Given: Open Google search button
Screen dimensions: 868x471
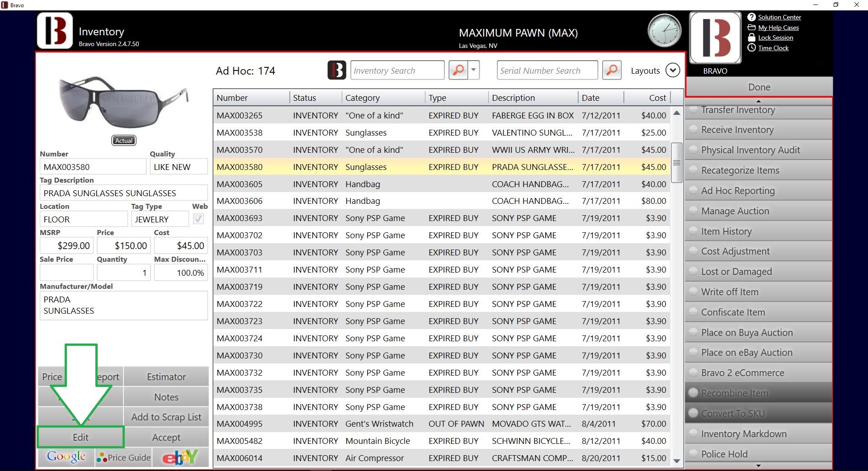Looking at the screenshot, I should click(x=66, y=457).
